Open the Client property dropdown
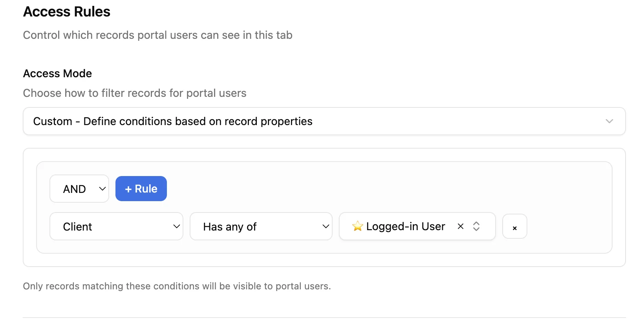The height and width of the screenshot is (327, 644). (x=116, y=226)
